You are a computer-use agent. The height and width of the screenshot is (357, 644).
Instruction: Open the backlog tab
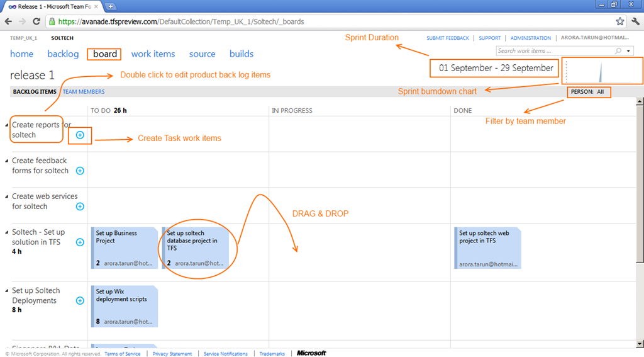63,54
